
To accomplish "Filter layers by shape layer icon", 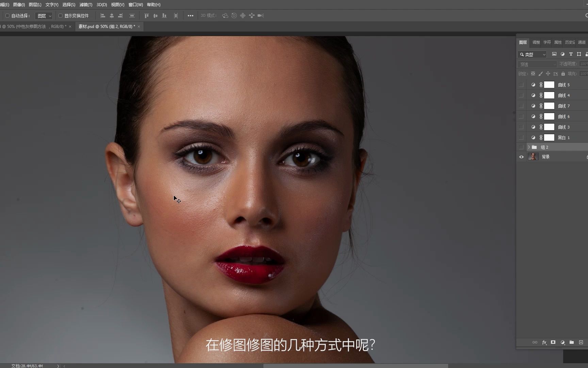I will coord(579,54).
